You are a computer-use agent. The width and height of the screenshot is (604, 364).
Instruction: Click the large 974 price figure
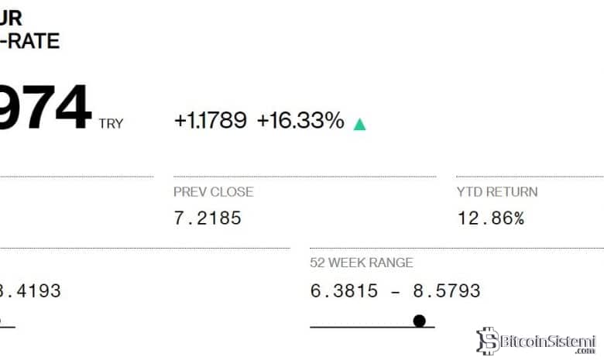pos(45,108)
